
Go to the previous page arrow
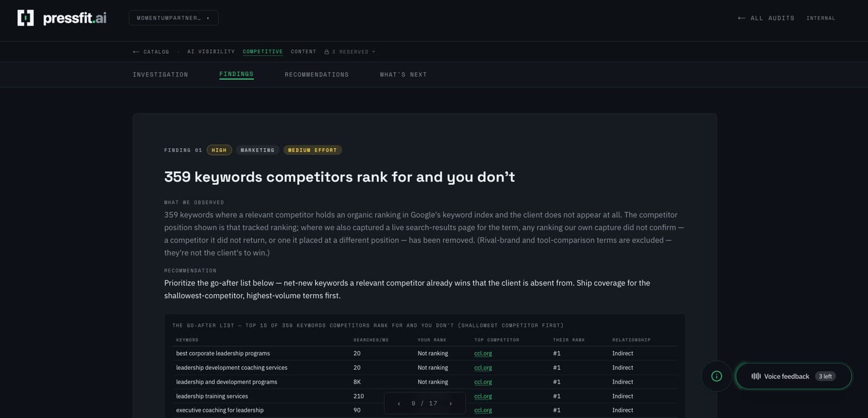click(399, 403)
